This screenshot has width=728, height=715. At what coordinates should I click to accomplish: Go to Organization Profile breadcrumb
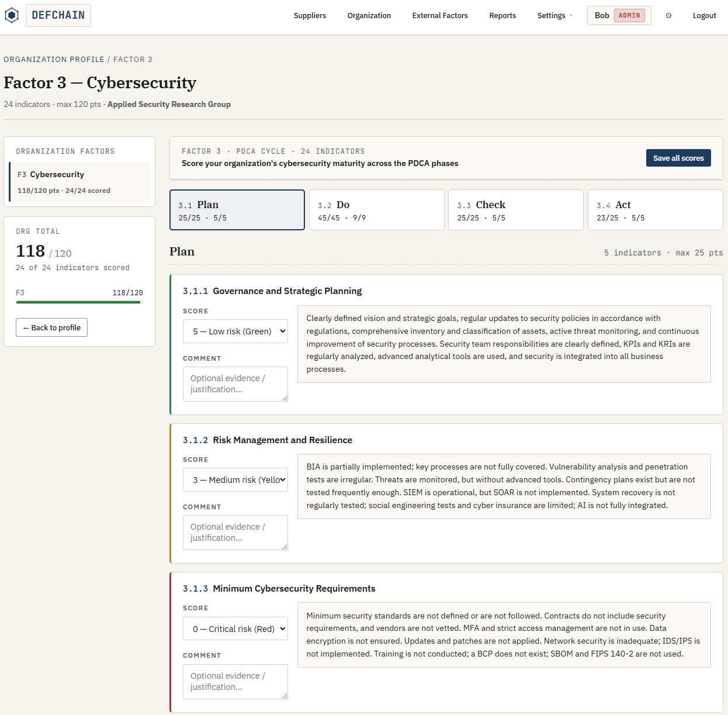(x=54, y=60)
